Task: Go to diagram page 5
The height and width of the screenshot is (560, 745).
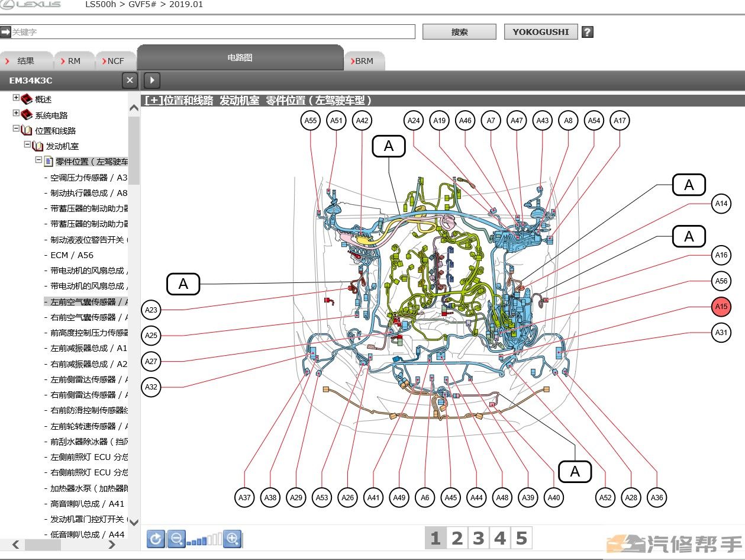Action: tap(521, 538)
